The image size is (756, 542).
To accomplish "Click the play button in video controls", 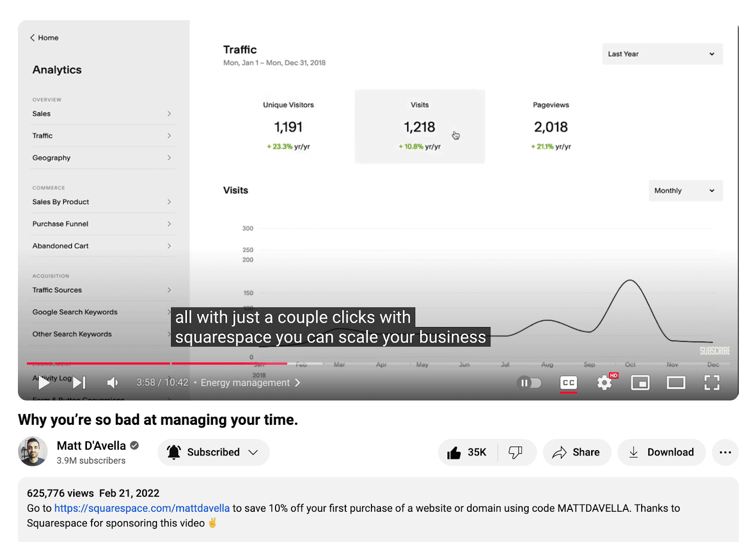I will pos(44,383).
